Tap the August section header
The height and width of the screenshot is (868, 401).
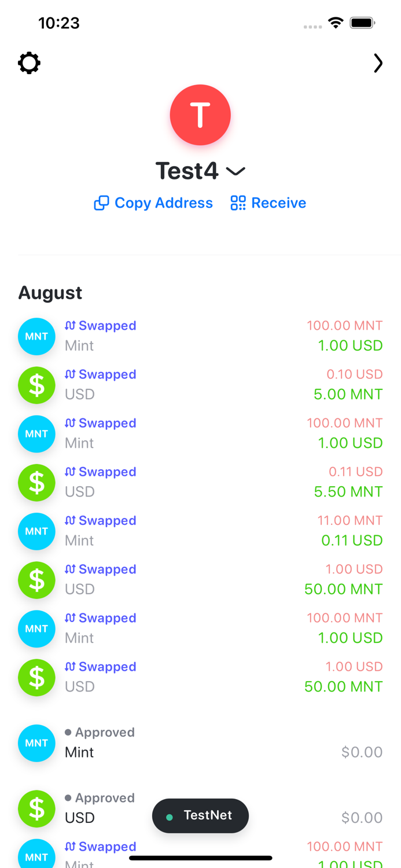tap(50, 293)
